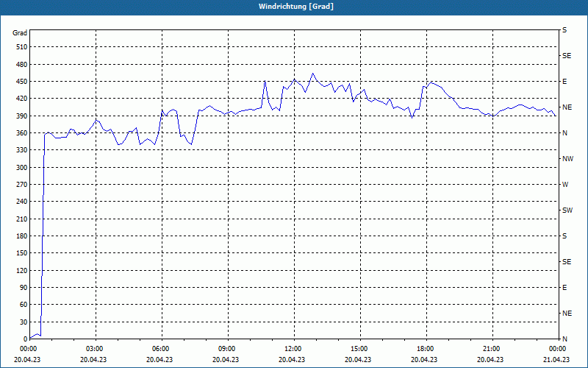Click the 20.04.23 date under 12:00

click(x=292, y=359)
